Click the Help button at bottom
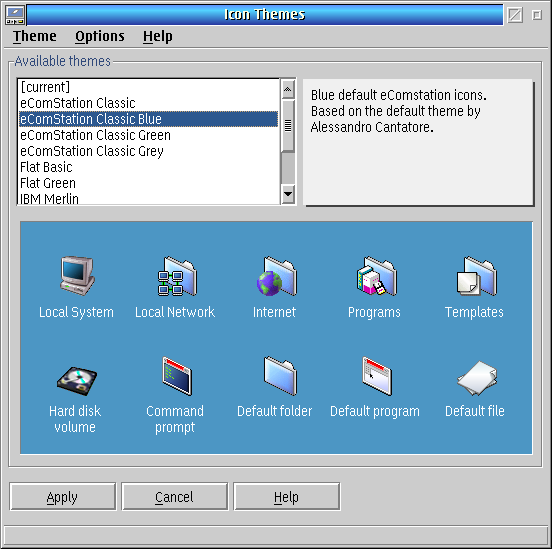The height and width of the screenshot is (549, 552). point(287,497)
